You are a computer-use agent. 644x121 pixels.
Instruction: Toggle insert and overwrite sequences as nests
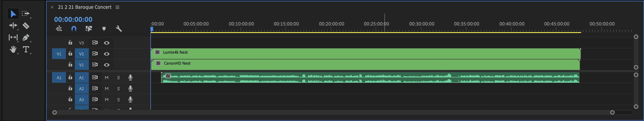point(59,29)
